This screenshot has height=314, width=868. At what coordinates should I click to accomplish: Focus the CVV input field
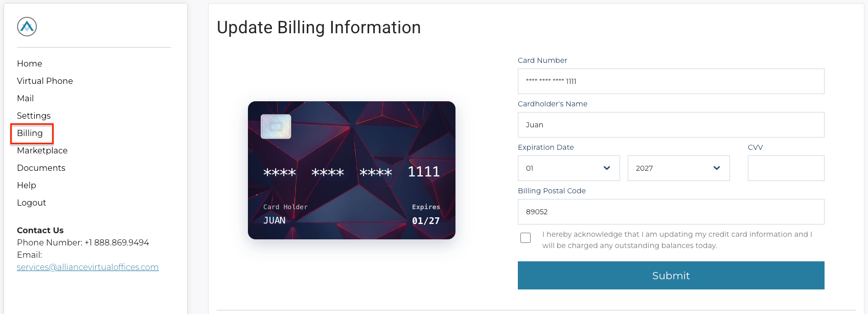click(x=786, y=168)
